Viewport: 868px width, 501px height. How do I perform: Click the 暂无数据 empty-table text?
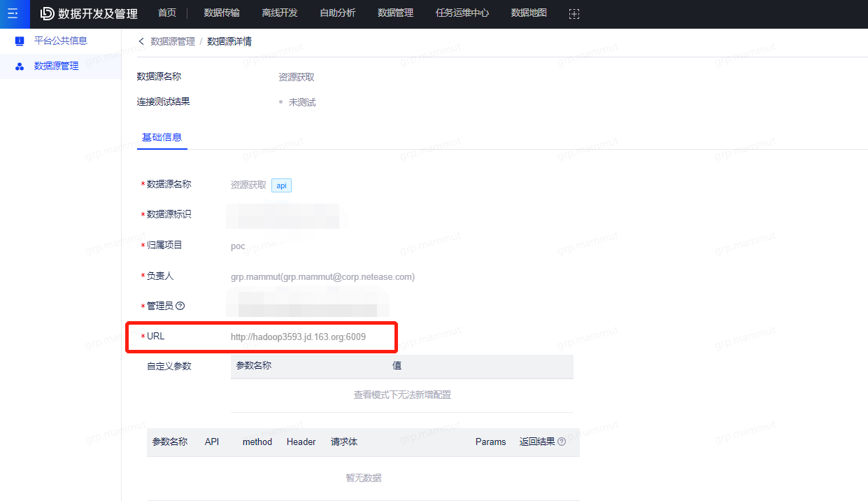click(364, 478)
